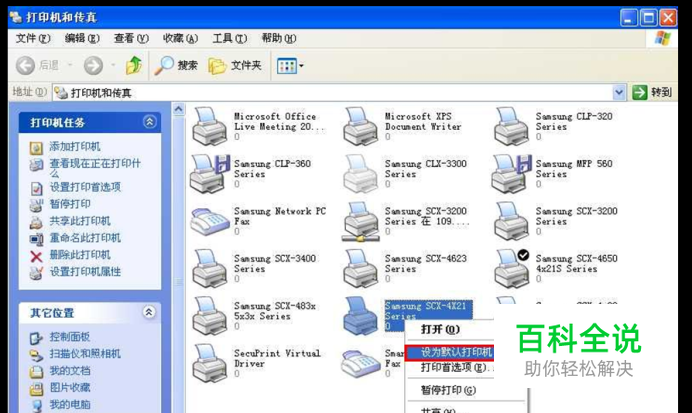
Task: Open 扫描仪和照相机 from other places
Action: 85,354
